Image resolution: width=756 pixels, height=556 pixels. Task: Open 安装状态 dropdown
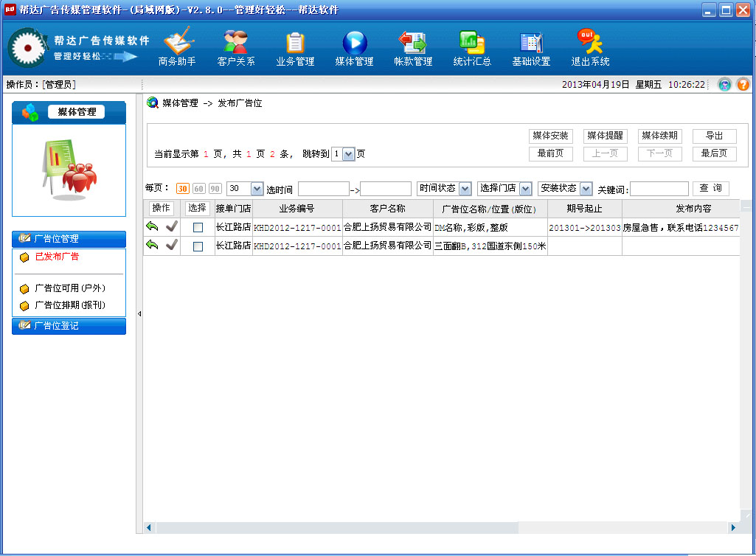tap(586, 189)
